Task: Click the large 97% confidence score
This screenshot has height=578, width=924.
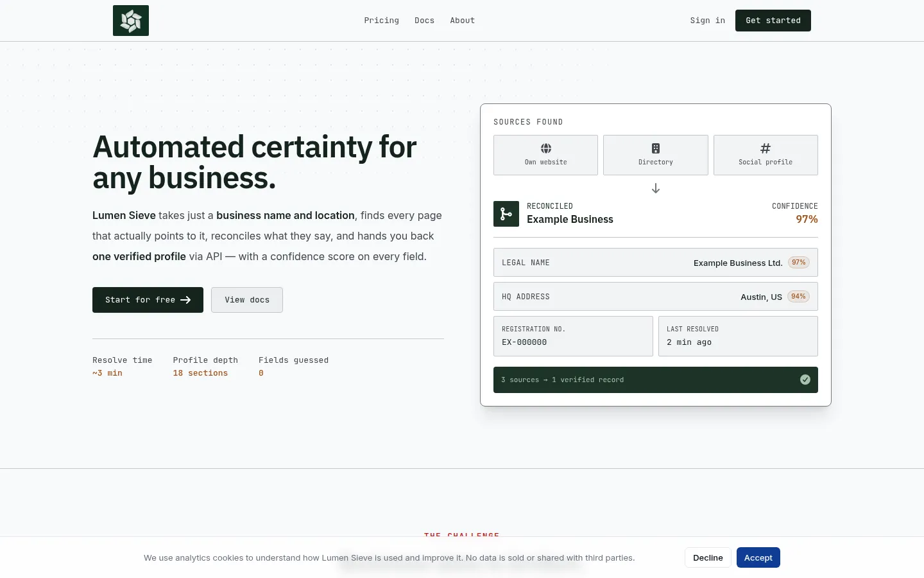Action: pyautogui.click(x=807, y=220)
